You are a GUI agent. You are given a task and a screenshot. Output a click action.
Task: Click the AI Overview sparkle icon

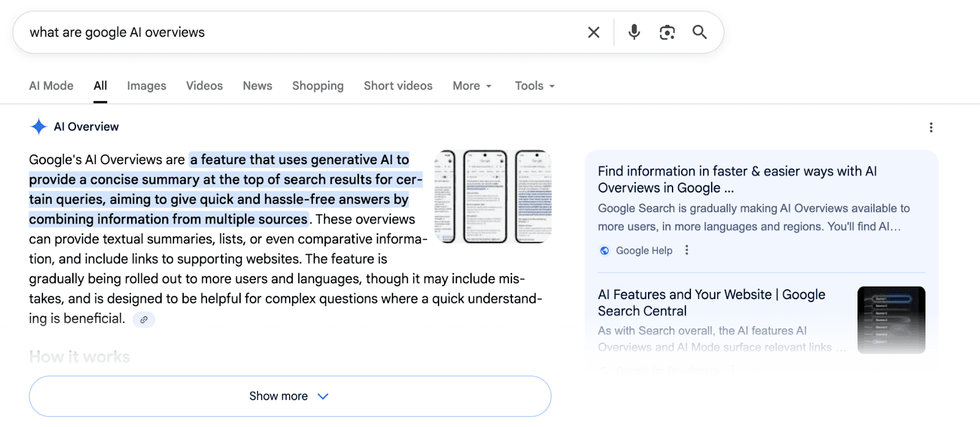[38, 126]
